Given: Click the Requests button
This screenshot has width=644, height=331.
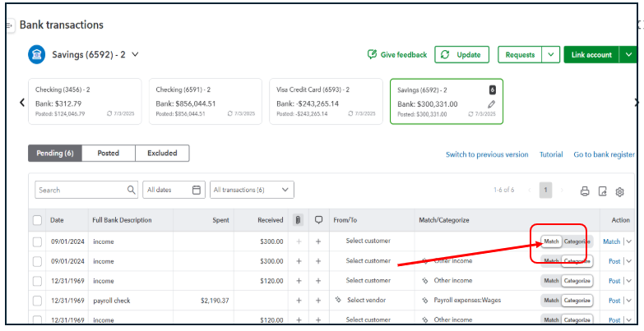Looking at the screenshot, I should (520, 54).
